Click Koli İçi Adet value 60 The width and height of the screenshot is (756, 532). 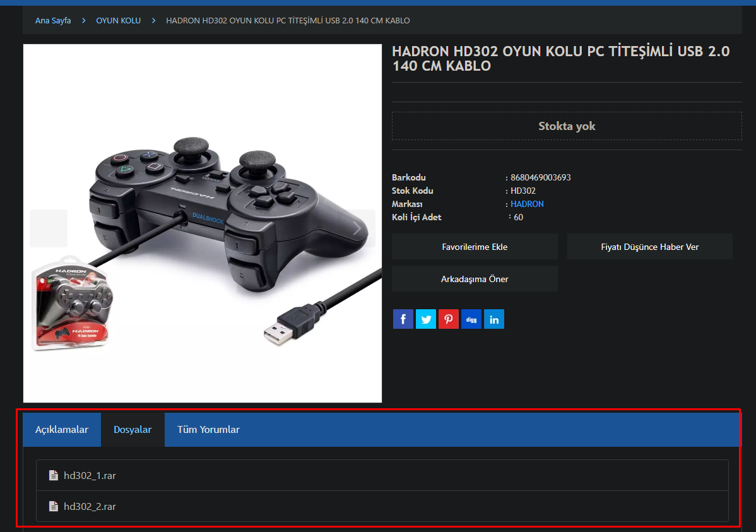pos(518,218)
